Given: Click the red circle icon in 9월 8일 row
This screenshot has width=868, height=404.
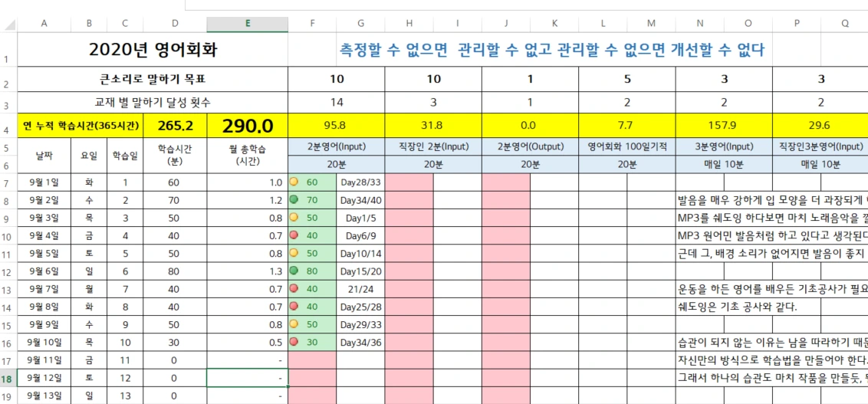Looking at the screenshot, I should 294,307.
